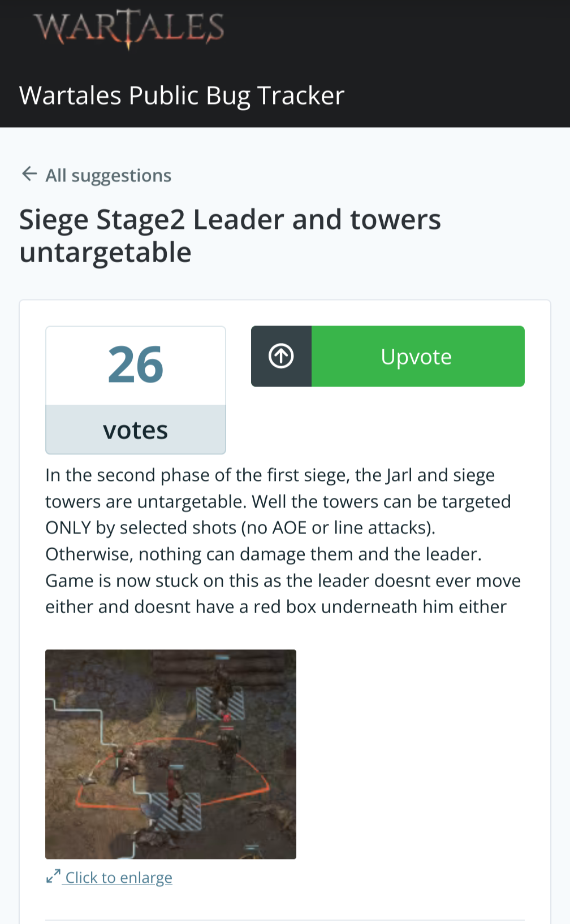Click the circled up-arrow upvote icon
The height and width of the screenshot is (924, 570).
coord(281,356)
